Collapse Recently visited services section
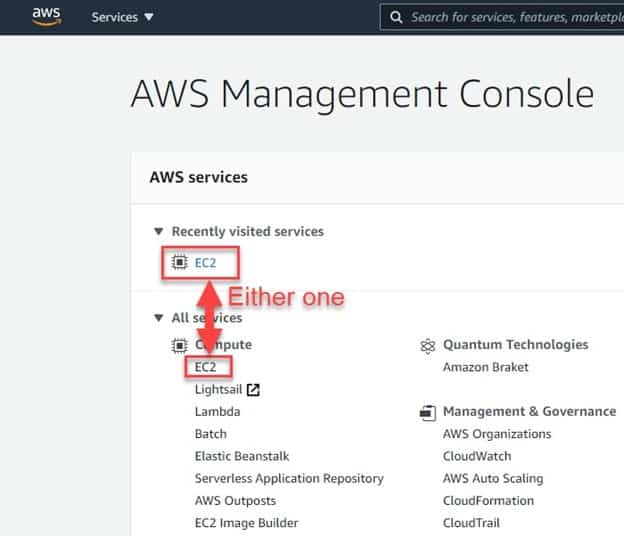 [159, 231]
